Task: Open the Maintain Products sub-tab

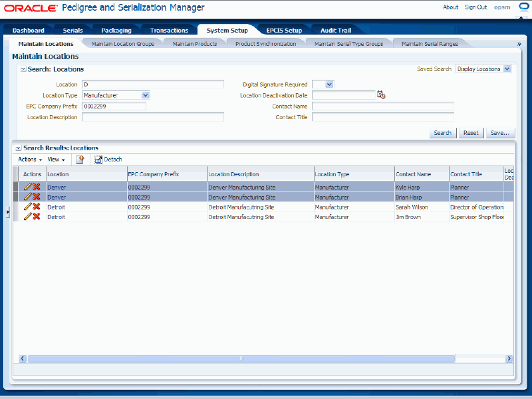Action: (194, 44)
